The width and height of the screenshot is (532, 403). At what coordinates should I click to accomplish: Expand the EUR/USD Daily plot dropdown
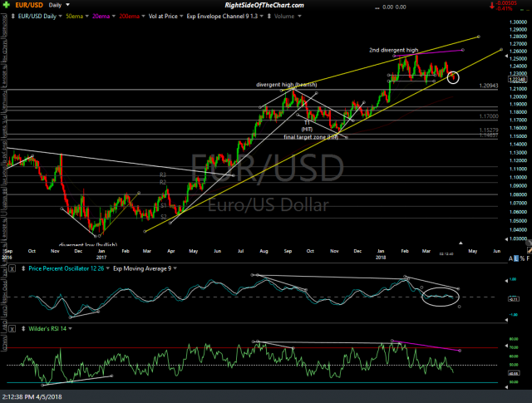point(61,17)
